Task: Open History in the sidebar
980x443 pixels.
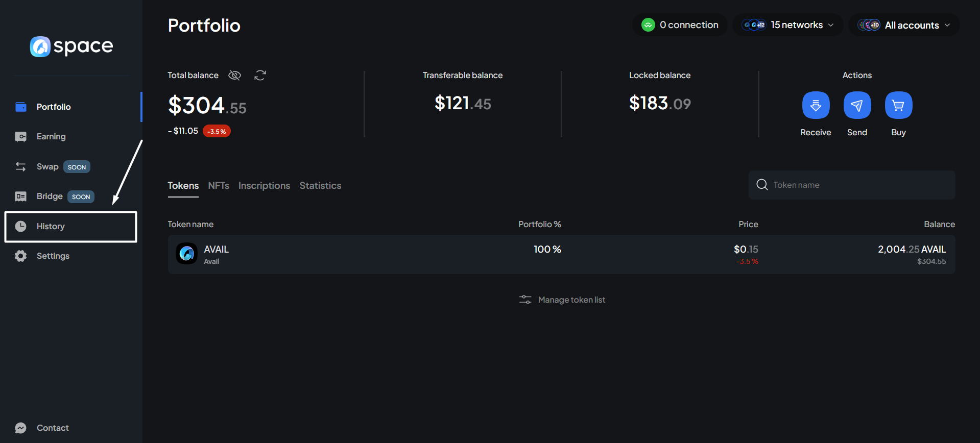Action: coord(51,226)
